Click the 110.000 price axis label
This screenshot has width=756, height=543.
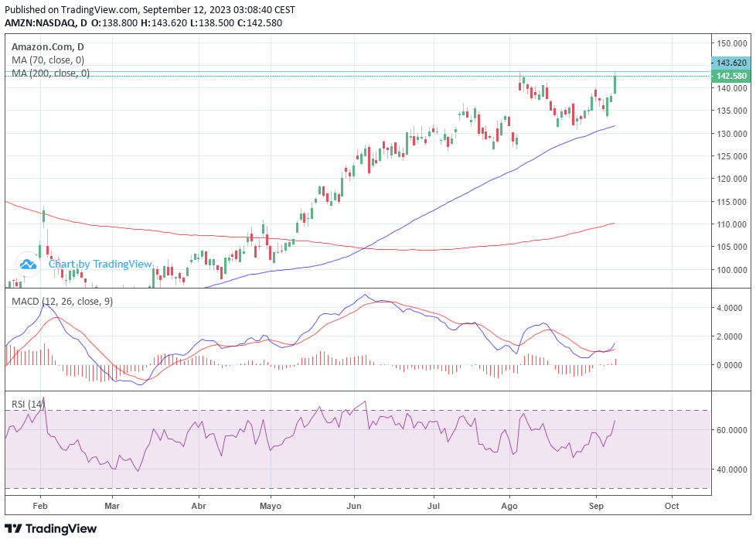(x=732, y=224)
